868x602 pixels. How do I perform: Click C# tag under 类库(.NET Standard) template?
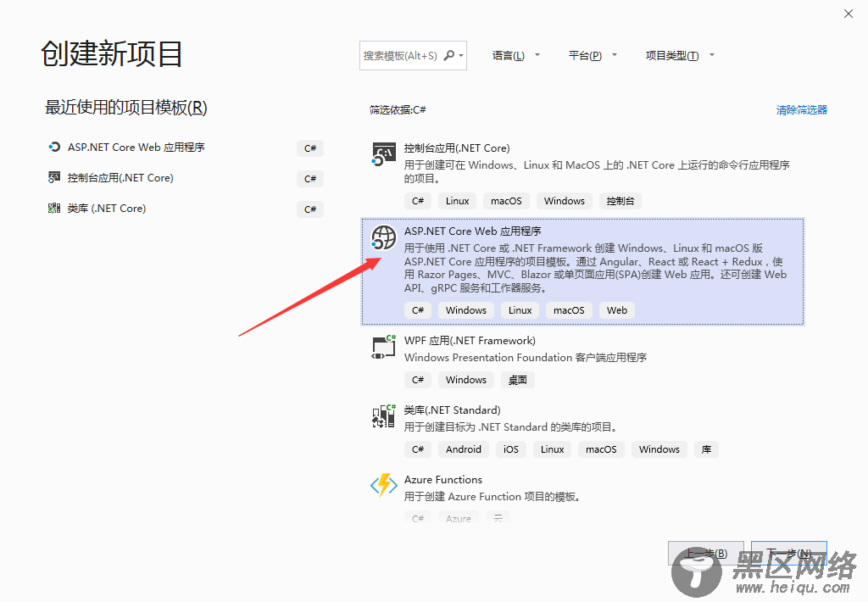(418, 449)
